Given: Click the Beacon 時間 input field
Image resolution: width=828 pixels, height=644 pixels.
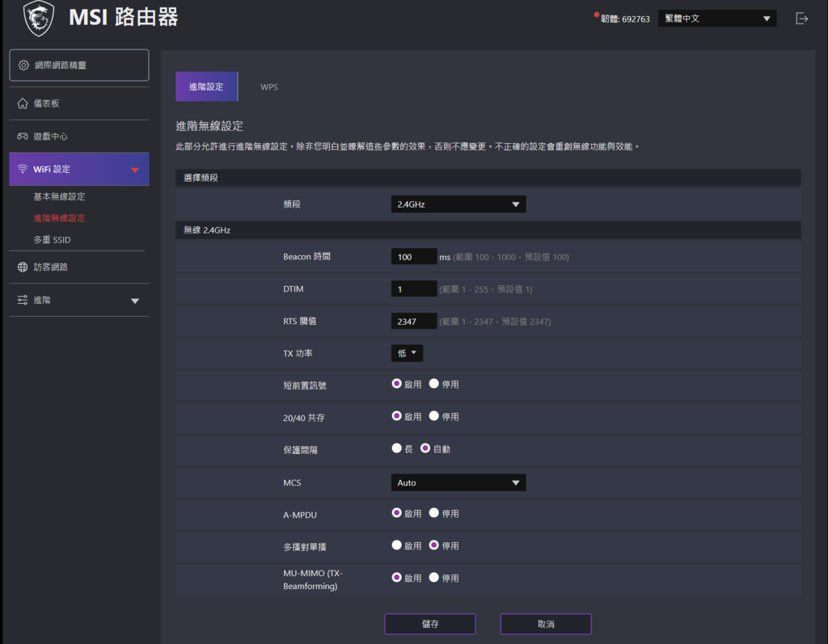Looking at the screenshot, I should (413, 256).
